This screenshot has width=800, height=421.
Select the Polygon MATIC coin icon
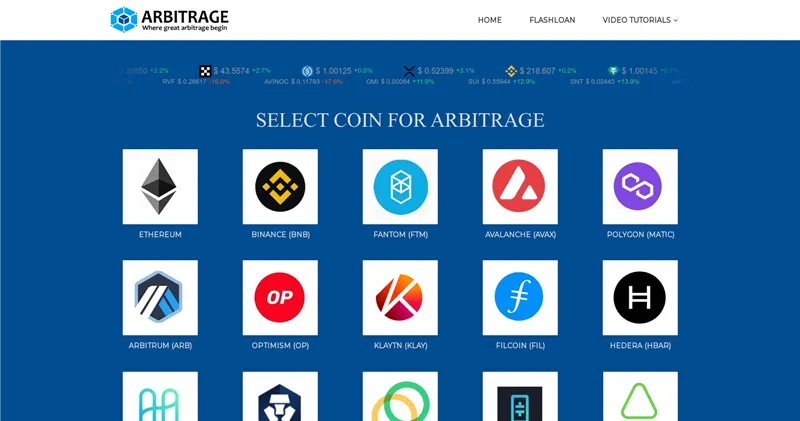point(640,186)
